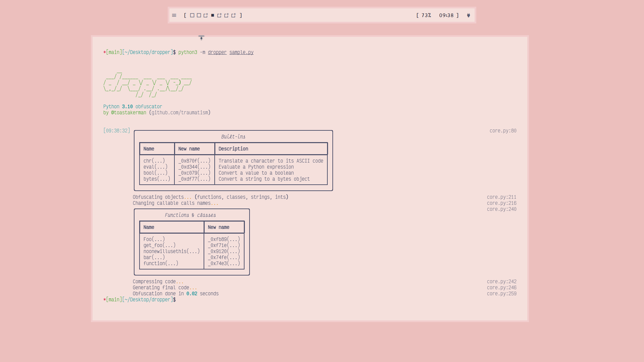Viewport: 644px width, 362px height.
Task: Click the underlined sample.py argument
Action: click(x=241, y=52)
